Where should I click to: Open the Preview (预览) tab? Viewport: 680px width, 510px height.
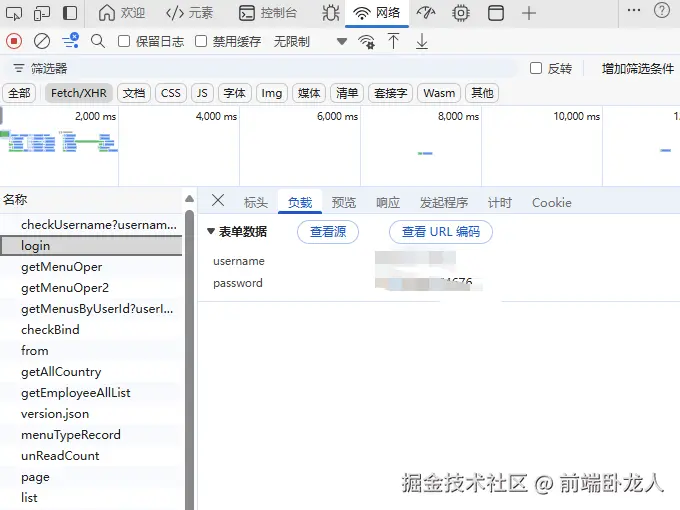[344, 203]
